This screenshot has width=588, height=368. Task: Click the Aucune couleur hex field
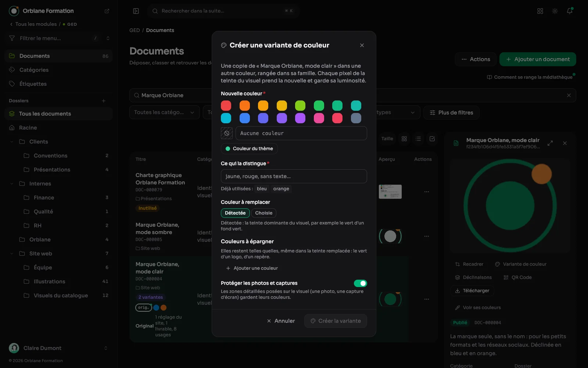(301, 133)
